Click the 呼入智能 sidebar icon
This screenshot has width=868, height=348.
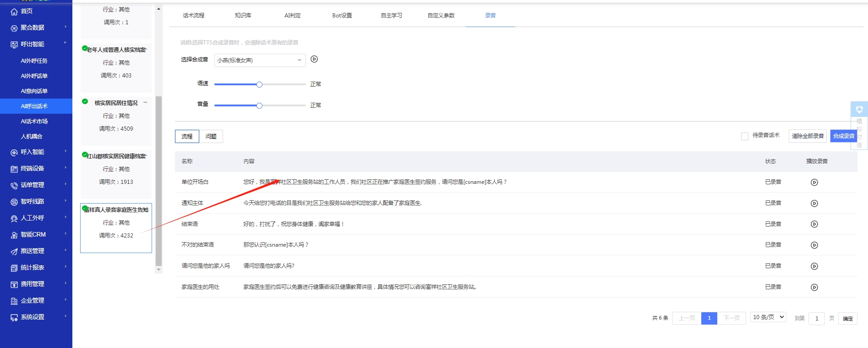click(14, 152)
